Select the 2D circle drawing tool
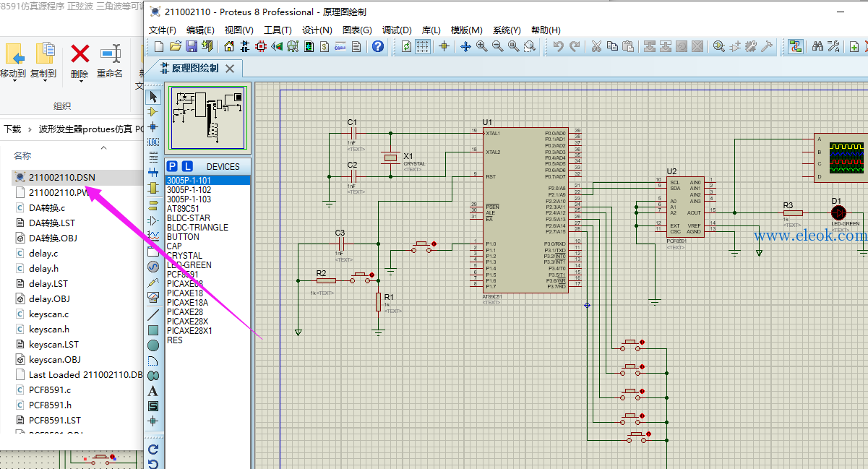This screenshot has height=469, width=868. [153, 345]
